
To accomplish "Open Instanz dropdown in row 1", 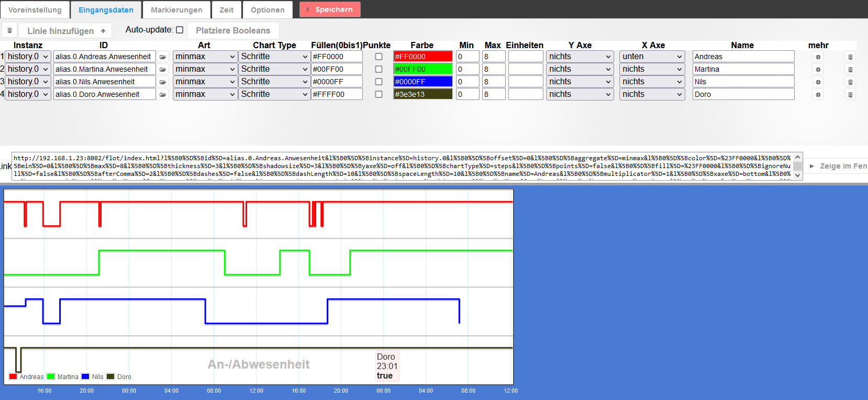I will pyautogui.click(x=28, y=57).
